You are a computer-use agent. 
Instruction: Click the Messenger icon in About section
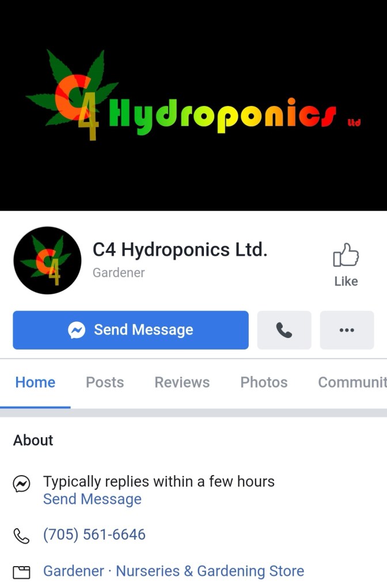tap(21, 484)
